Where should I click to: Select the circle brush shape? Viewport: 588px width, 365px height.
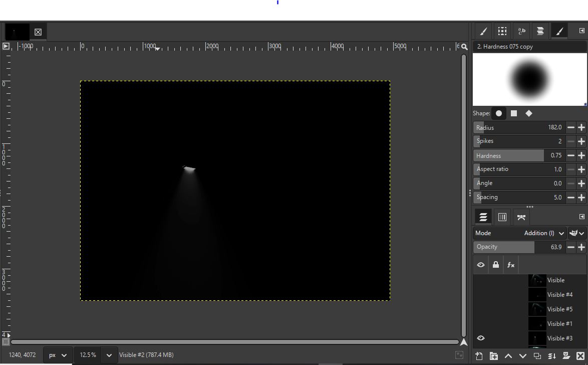tap(499, 113)
